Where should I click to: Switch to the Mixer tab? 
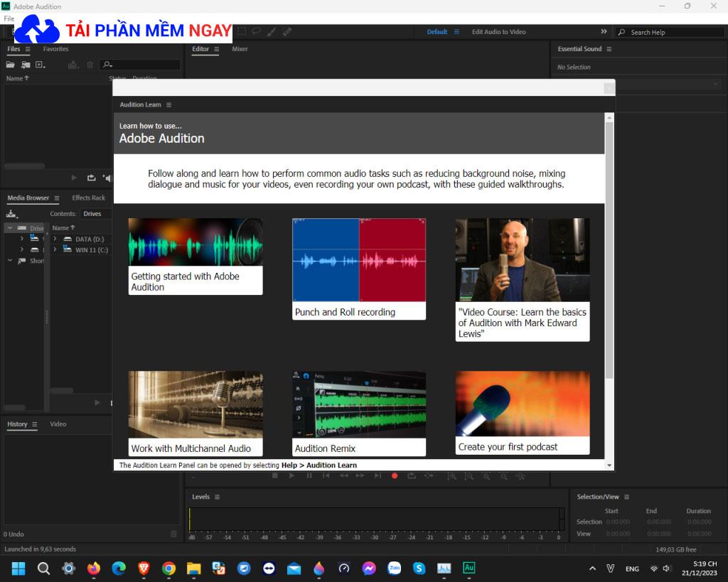point(240,49)
